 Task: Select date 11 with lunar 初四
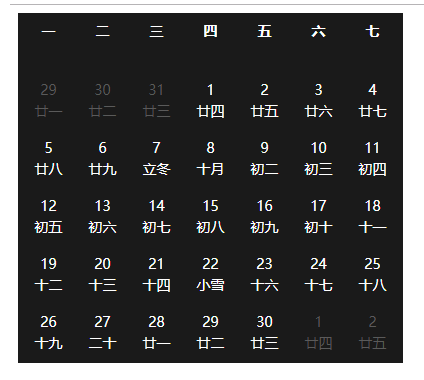pos(372,159)
